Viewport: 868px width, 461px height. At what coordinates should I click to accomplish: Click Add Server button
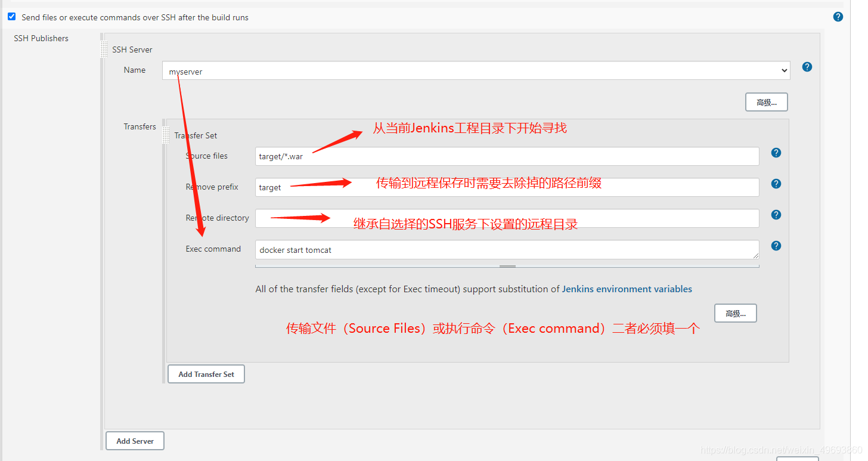[x=135, y=441]
